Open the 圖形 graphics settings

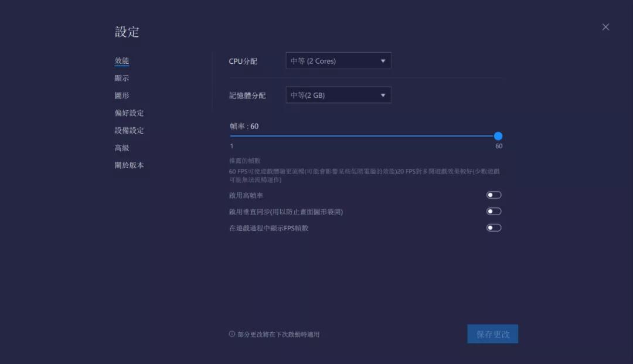(x=121, y=95)
